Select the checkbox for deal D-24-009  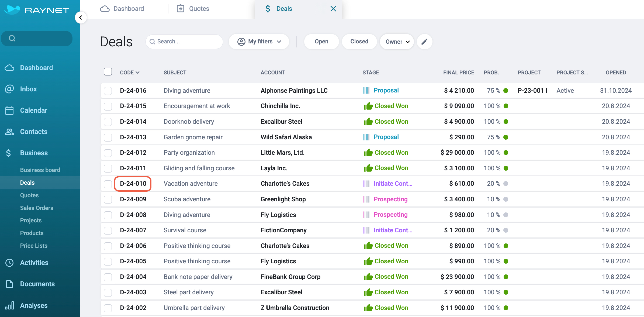[108, 199]
